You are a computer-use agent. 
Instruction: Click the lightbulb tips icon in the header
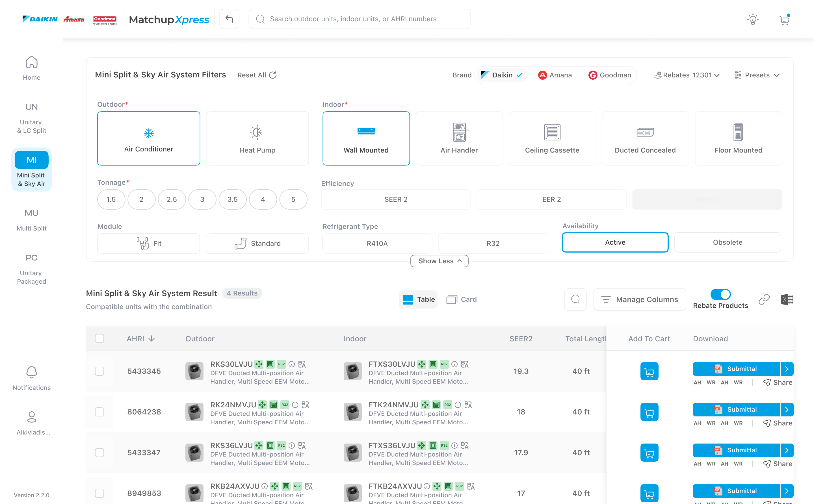(753, 19)
